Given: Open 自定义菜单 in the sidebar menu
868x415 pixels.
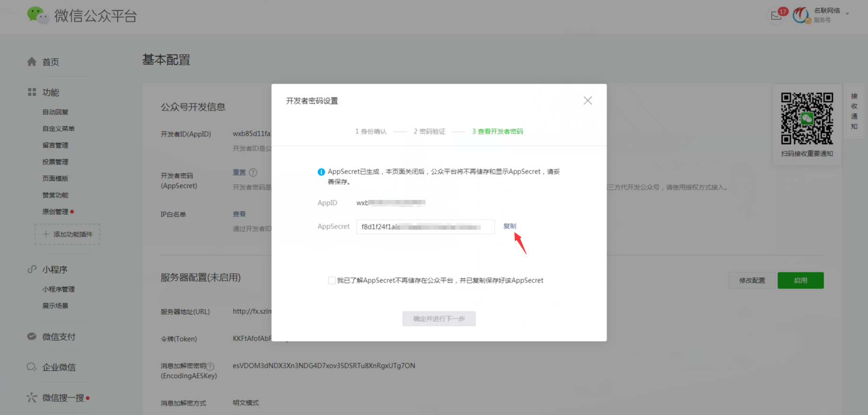Looking at the screenshot, I should tap(58, 129).
